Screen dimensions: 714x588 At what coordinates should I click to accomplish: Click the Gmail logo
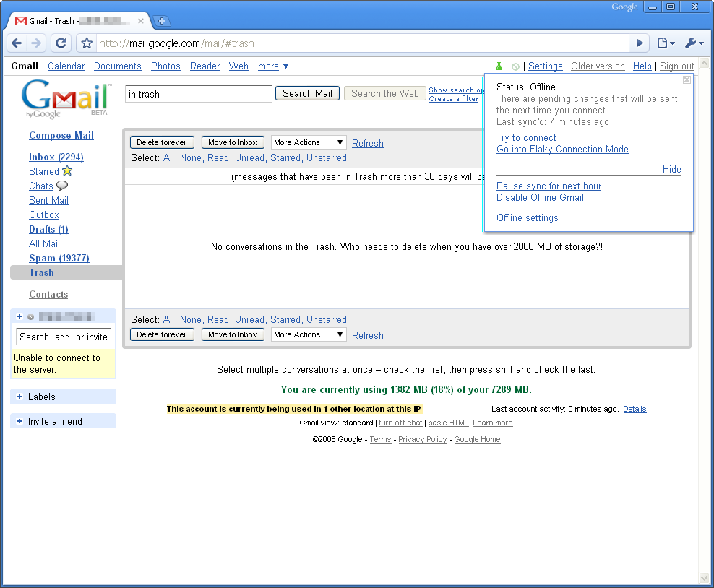coord(66,99)
